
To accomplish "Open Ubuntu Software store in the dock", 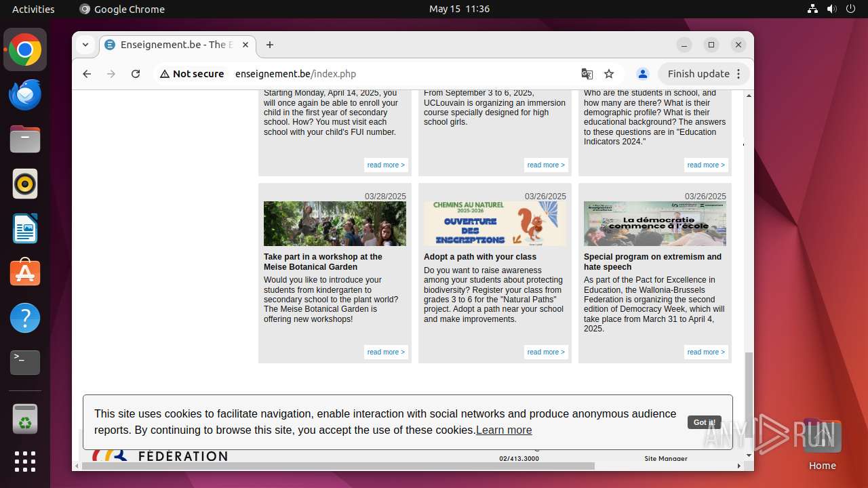I will click(25, 273).
